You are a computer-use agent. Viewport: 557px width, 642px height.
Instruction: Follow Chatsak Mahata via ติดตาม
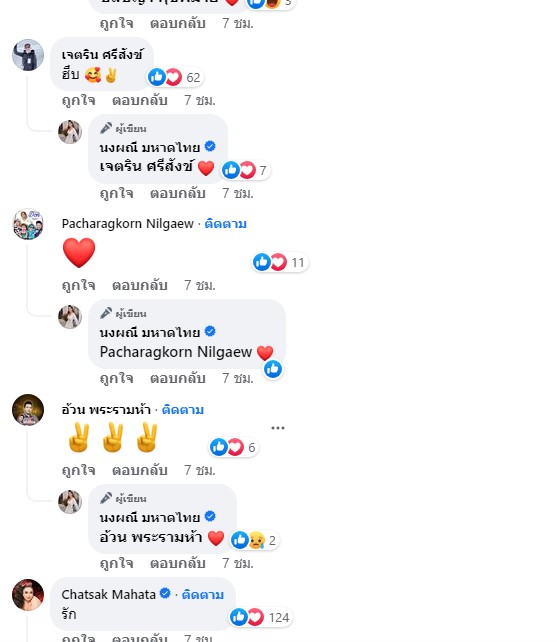coord(203,595)
